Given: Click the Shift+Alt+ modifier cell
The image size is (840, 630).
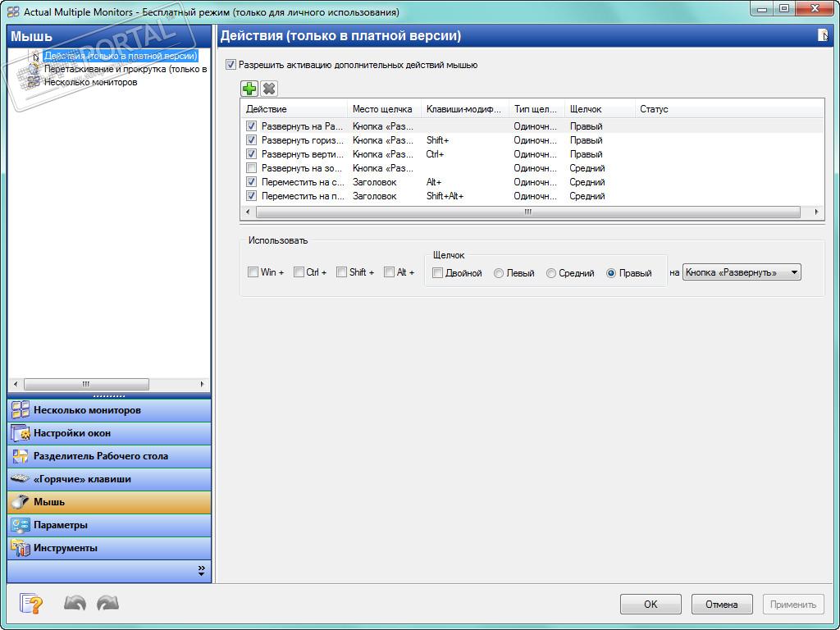Looking at the screenshot, I should 445,196.
